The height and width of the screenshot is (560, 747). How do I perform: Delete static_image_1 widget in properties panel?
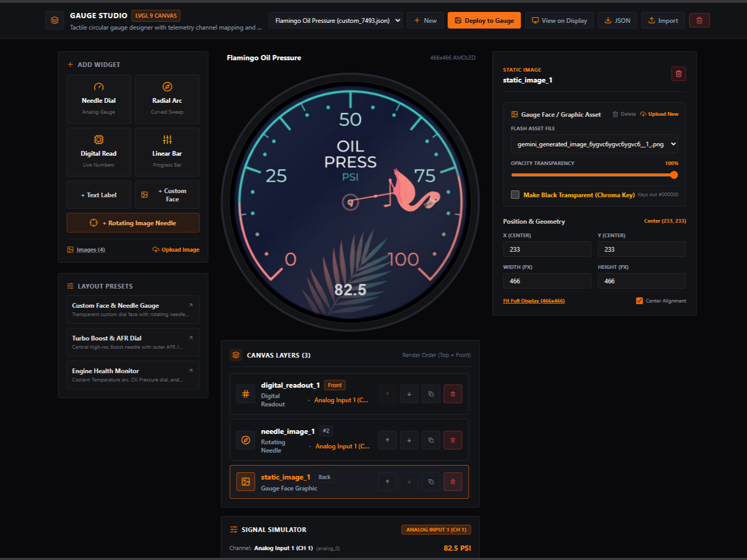tap(678, 74)
